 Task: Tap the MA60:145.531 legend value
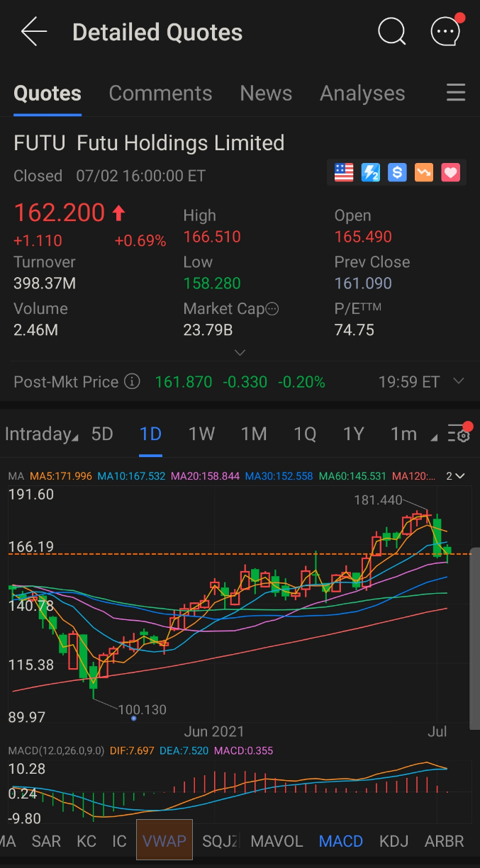[x=352, y=476]
